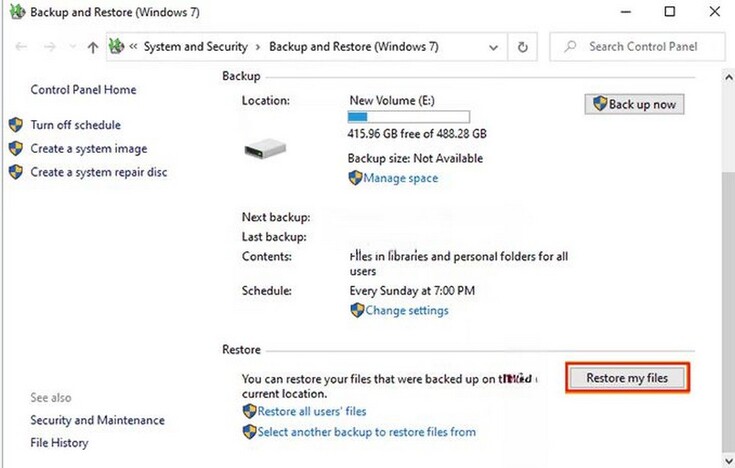Click the search magnifier icon
Screen dimensions: 735x468
click(x=570, y=47)
